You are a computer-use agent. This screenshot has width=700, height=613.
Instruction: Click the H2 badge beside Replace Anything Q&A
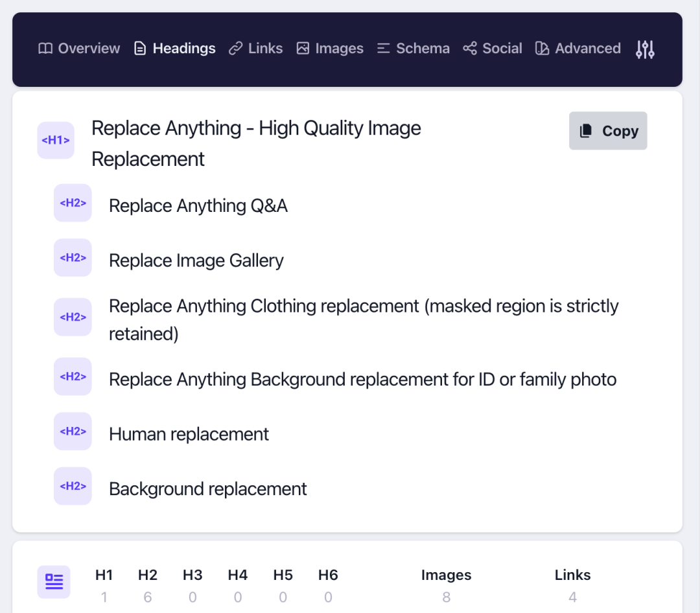coord(73,203)
